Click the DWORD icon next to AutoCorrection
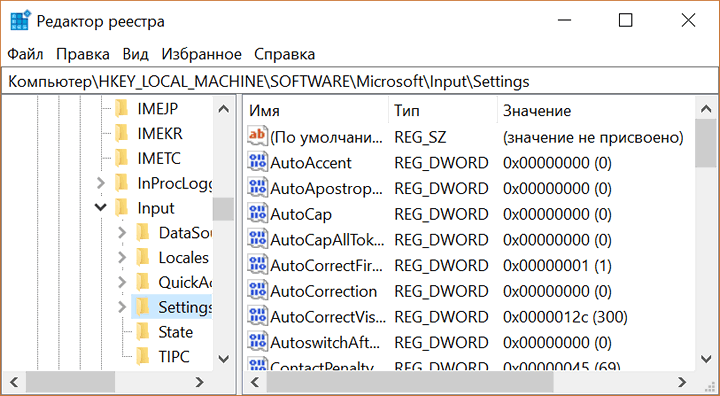The height and width of the screenshot is (396, 720). [x=257, y=291]
